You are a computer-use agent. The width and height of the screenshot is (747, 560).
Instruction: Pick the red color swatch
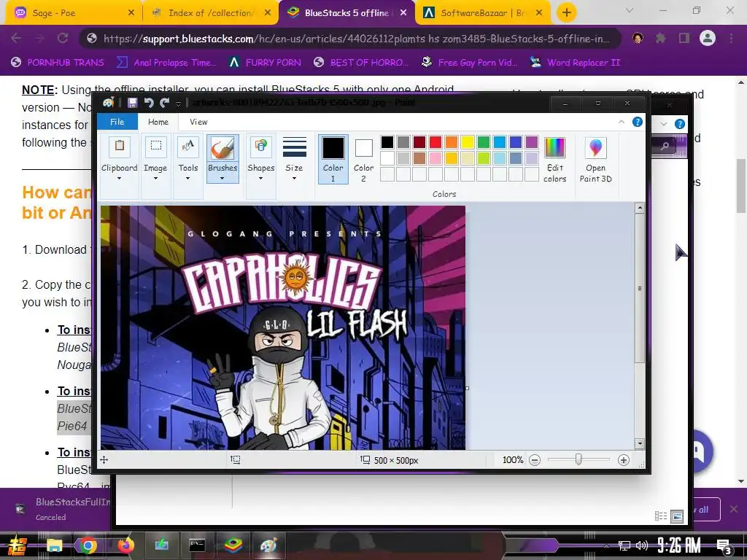coord(436,142)
